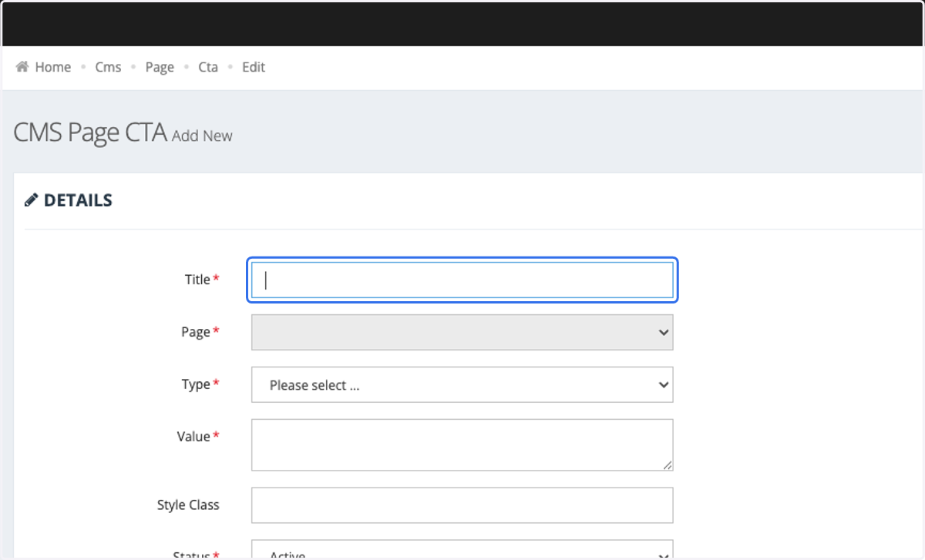Open the Page dropdown
Screen dimensions: 925x560
462,332
